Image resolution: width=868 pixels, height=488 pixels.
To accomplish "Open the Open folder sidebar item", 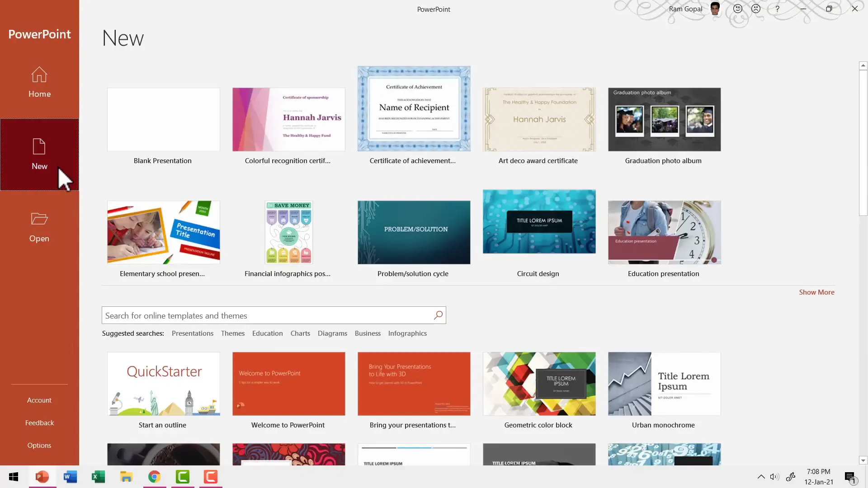I will click(x=39, y=227).
